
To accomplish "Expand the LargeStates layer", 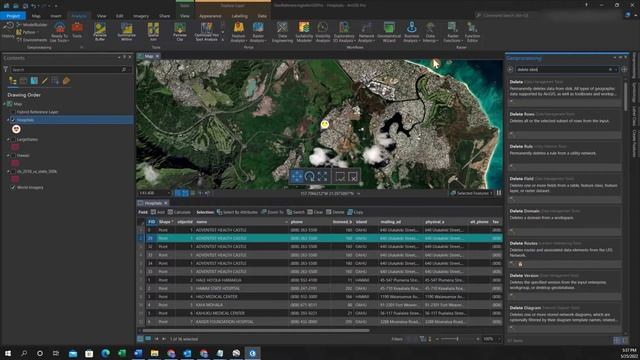I will (8, 140).
